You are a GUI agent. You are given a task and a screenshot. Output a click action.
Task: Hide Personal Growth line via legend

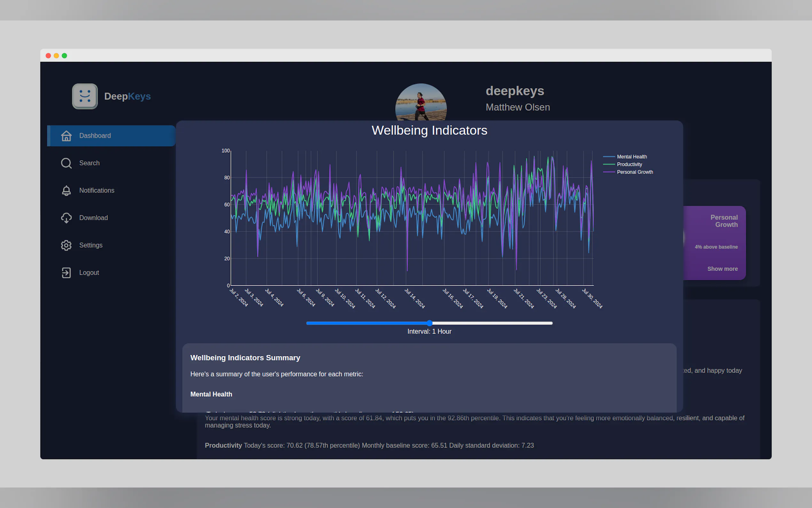635,172
